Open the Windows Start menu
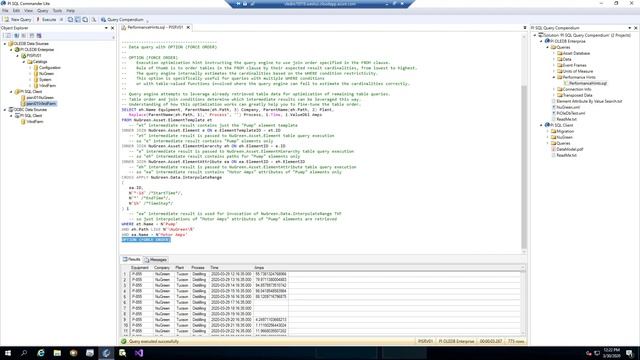The width and height of the screenshot is (640, 360). point(8,353)
